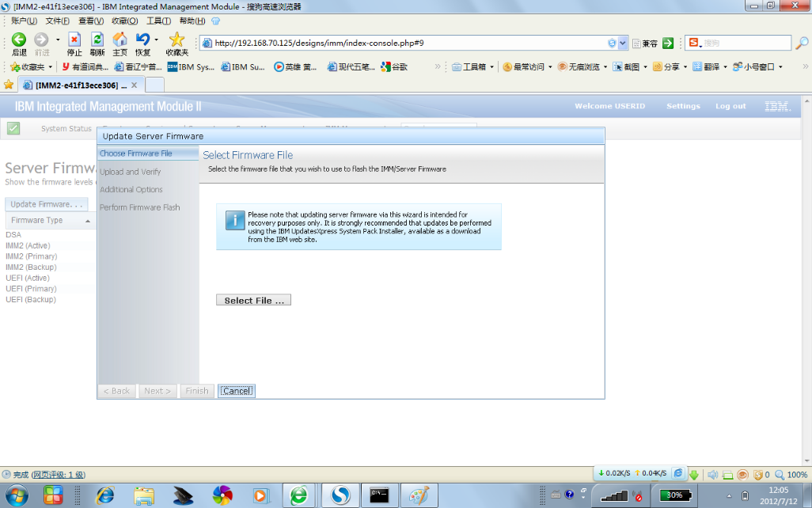The image size is (812, 508).
Task: Open a new blank tab
Action: (x=154, y=85)
